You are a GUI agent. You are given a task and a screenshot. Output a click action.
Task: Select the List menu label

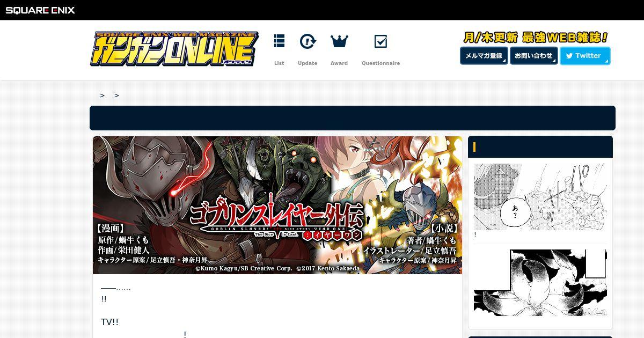pyautogui.click(x=279, y=63)
